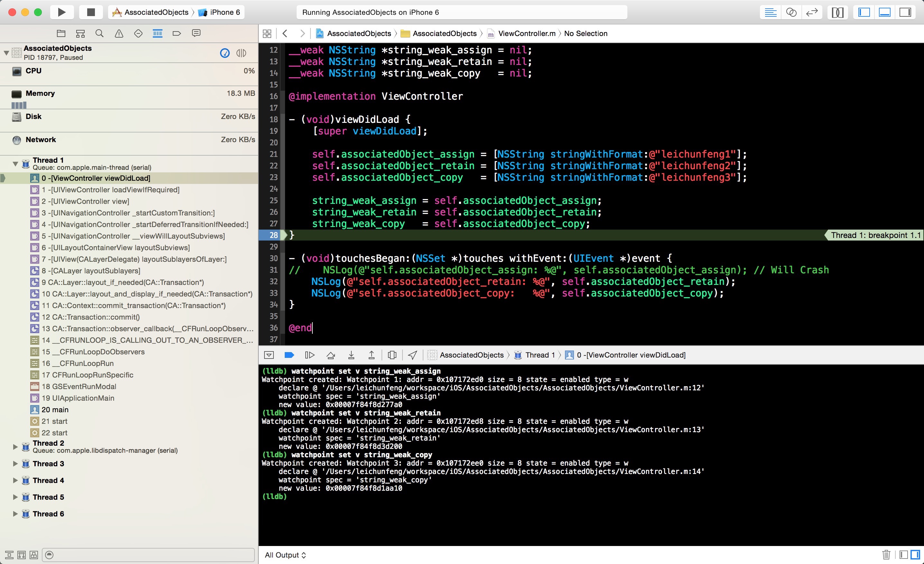This screenshot has height=564, width=924.
Task: Click the Simulate Location arrow icon
Action: pos(412,355)
